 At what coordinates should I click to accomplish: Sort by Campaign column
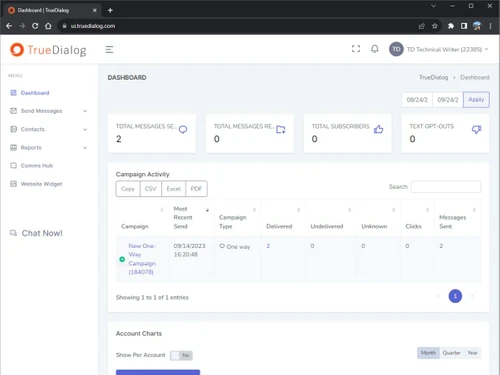coord(142,218)
